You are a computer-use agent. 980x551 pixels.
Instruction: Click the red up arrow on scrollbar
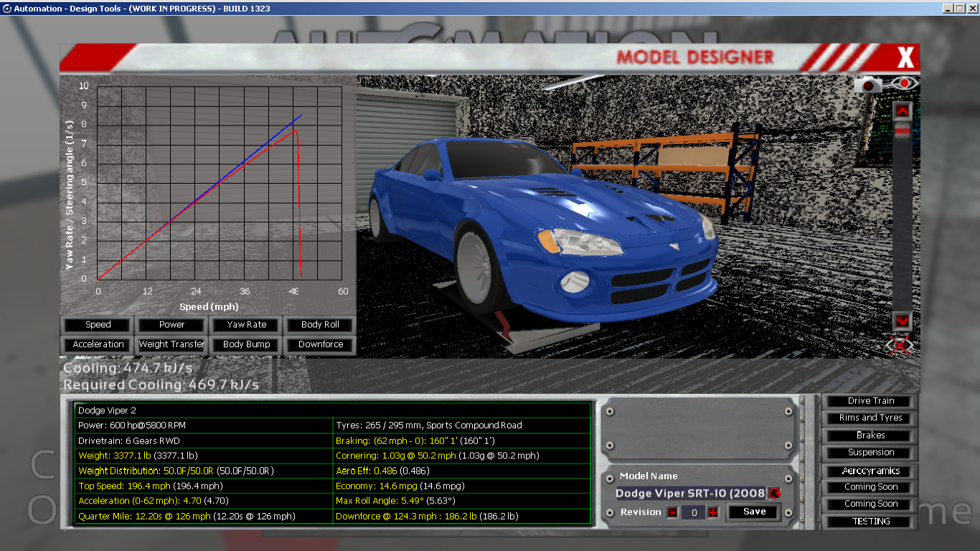(903, 110)
